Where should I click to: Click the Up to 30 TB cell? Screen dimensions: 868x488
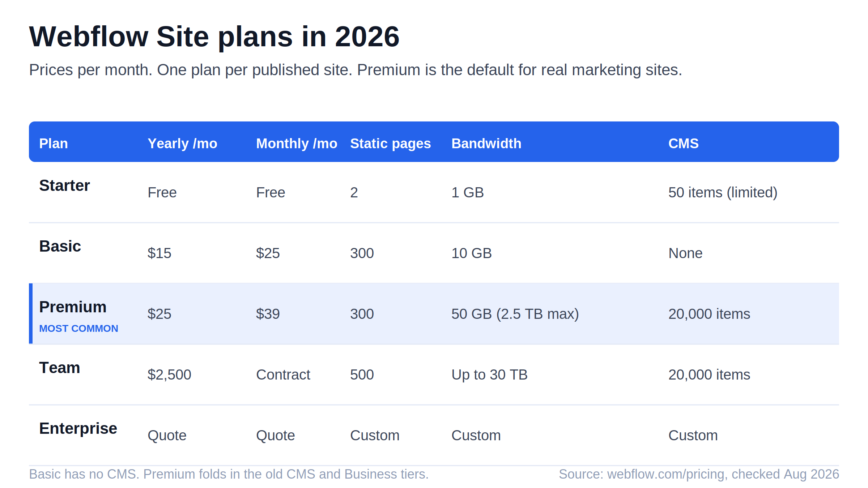point(489,375)
